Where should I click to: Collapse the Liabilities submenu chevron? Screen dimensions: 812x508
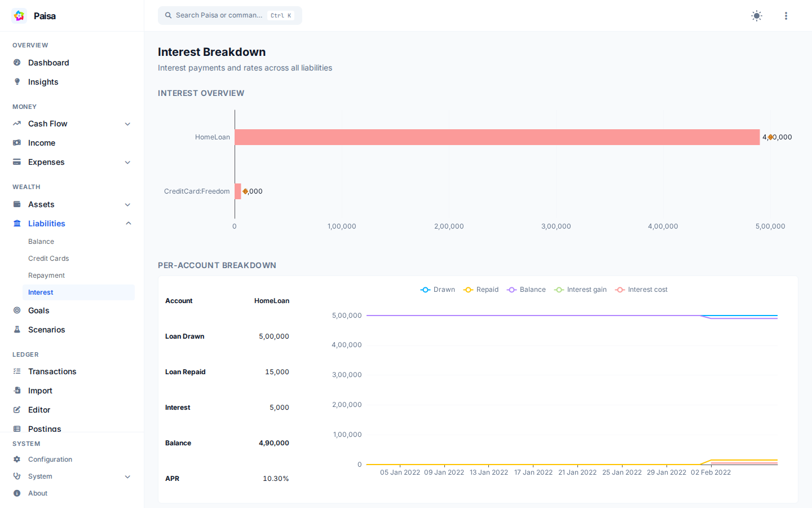pos(128,224)
